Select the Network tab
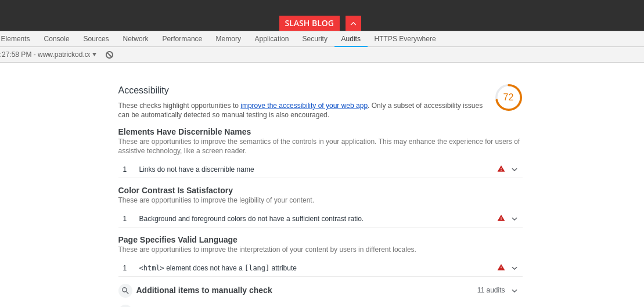The width and height of the screenshot is (644, 307). 135,39
